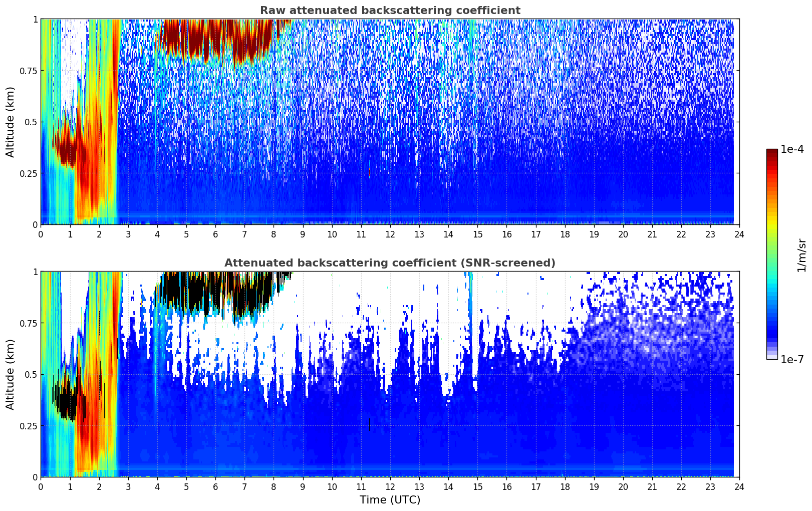This screenshot has height=511, width=812.
Task: Click the '1/m/sr' colorbar unit label
Action: (x=801, y=255)
